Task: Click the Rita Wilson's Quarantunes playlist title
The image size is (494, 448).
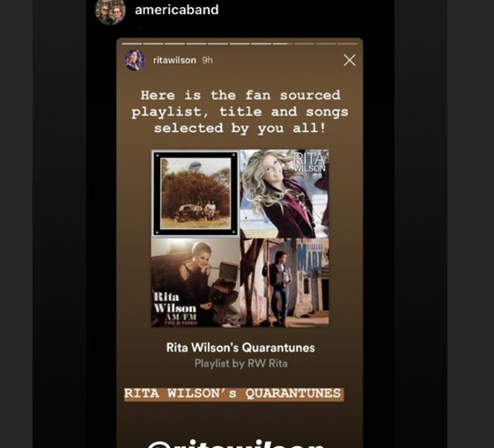Action: click(x=240, y=348)
